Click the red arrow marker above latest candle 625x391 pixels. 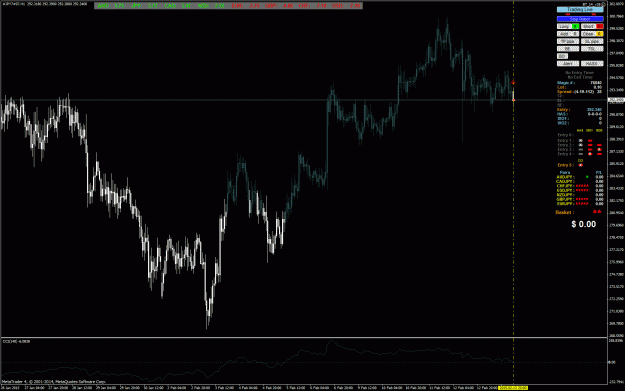click(x=513, y=83)
